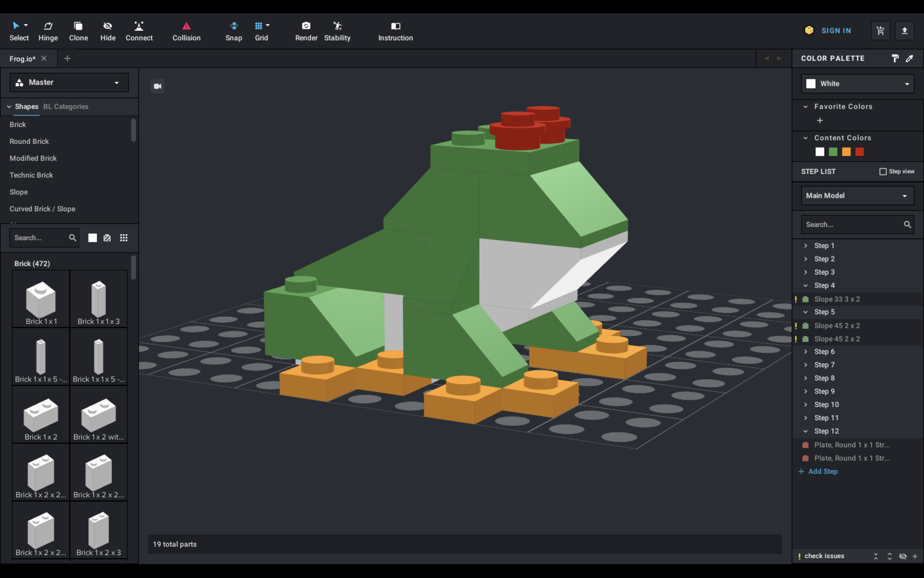Toggle the Hide tool

[x=108, y=31]
